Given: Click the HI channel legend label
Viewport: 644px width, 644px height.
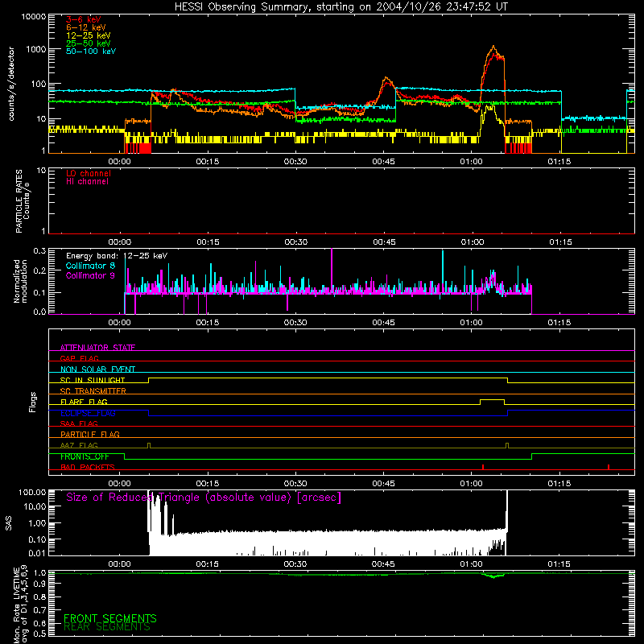Looking at the screenshot, I should point(87,181).
